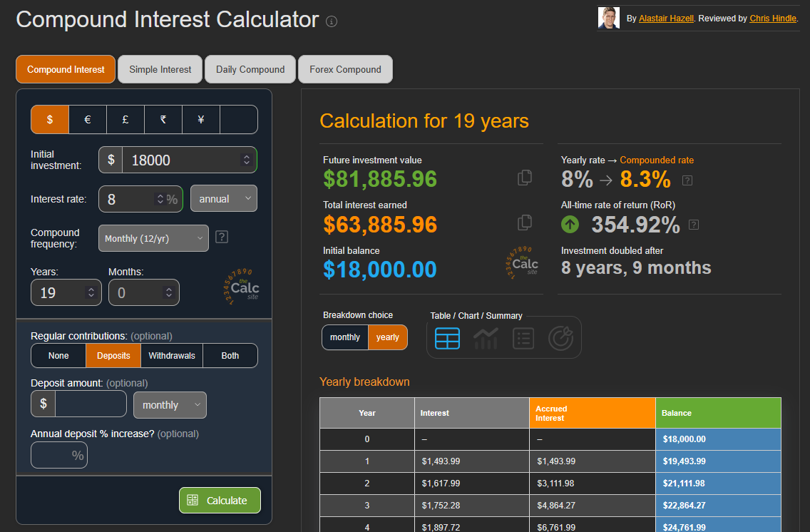Select the yen currency
810x532 pixels.
(x=201, y=119)
